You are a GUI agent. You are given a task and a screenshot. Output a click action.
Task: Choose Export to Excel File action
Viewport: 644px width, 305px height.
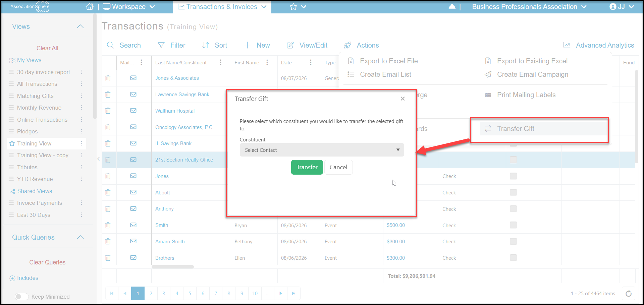coord(383,61)
